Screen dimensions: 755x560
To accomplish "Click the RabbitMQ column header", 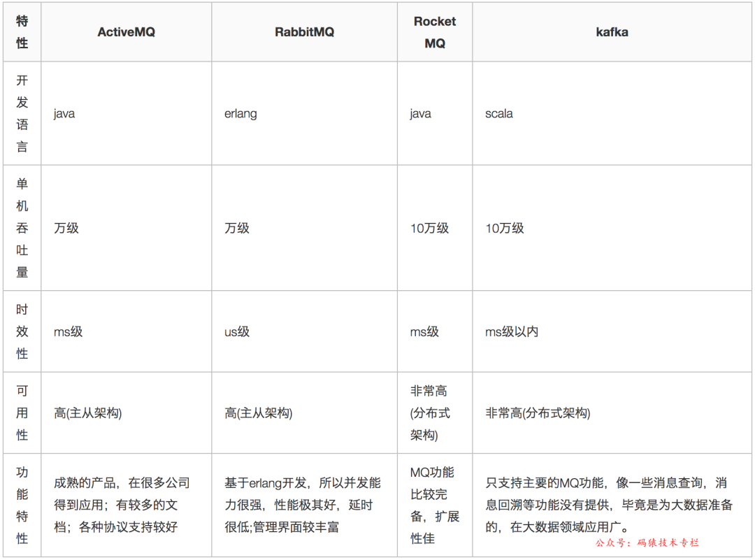I will click(x=304, y=32).
